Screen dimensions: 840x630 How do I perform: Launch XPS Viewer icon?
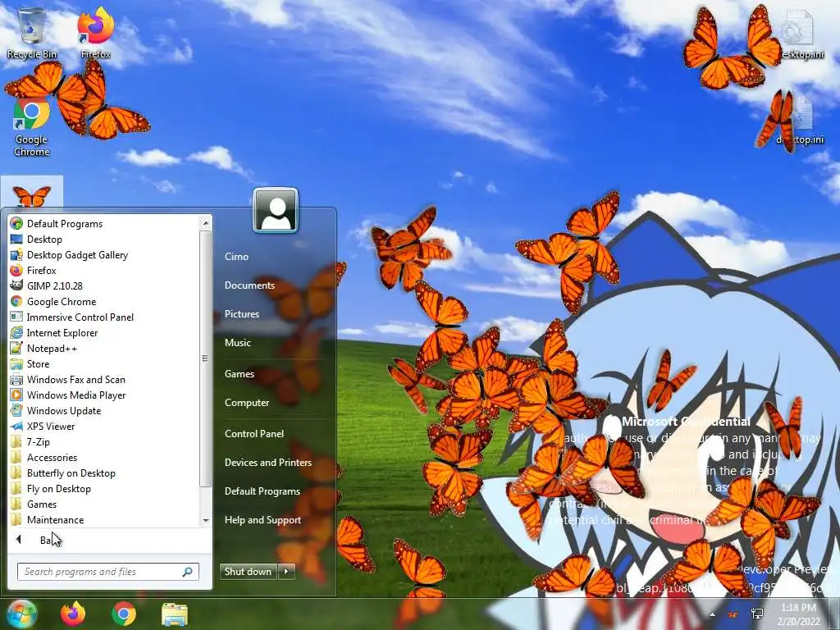pyautogui.click(x=16, y=426)
